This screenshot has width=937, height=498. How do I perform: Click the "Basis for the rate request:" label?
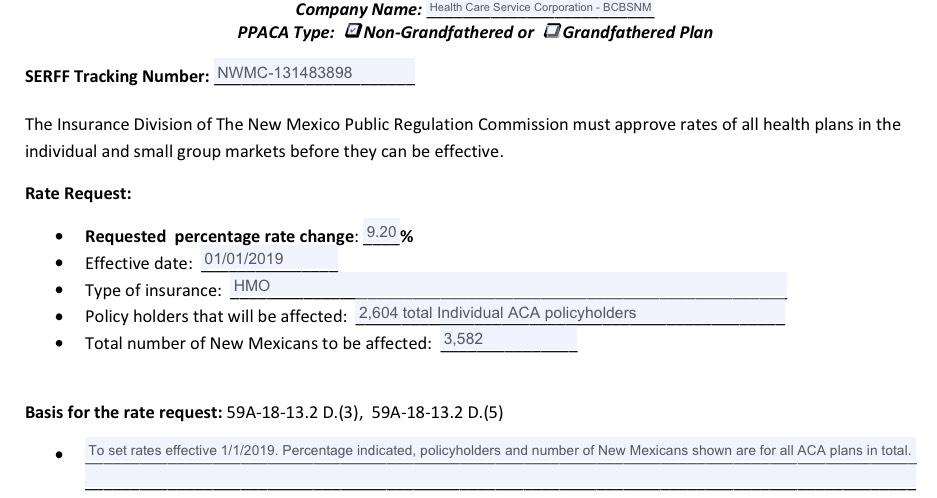[x=123, y=412]
